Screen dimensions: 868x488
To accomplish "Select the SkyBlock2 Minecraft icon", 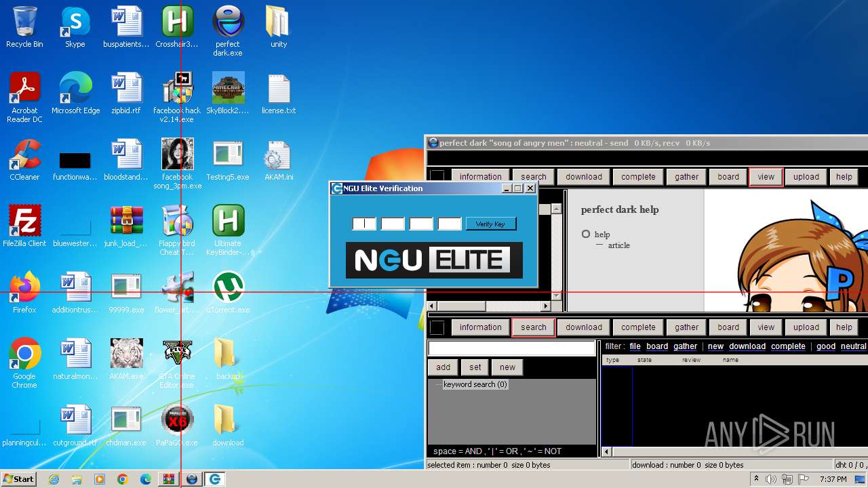I will (228, 94).
